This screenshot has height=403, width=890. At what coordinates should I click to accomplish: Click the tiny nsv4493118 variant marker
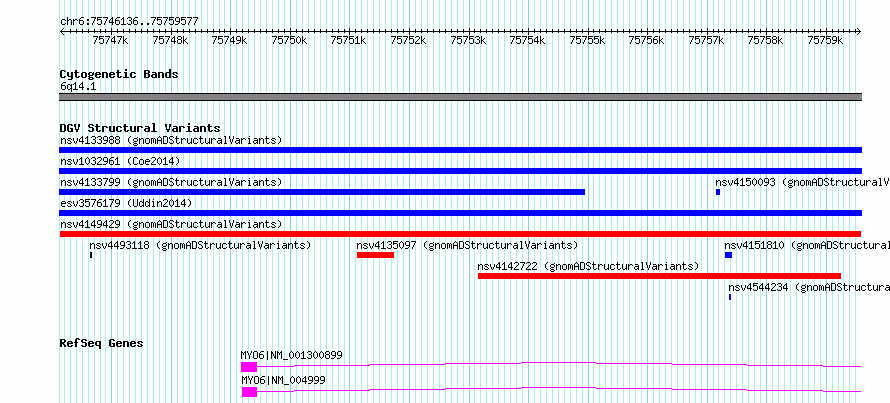91,255
